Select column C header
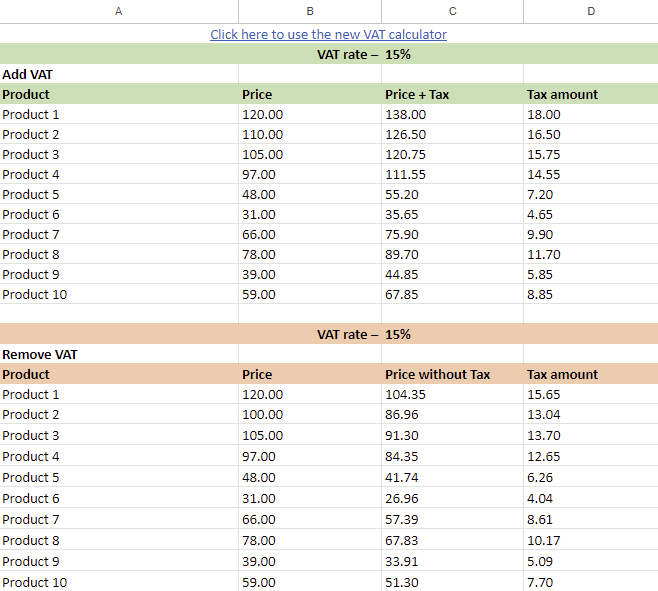The height and width of the screenshot is (591, 658). (x=452, y=11)
